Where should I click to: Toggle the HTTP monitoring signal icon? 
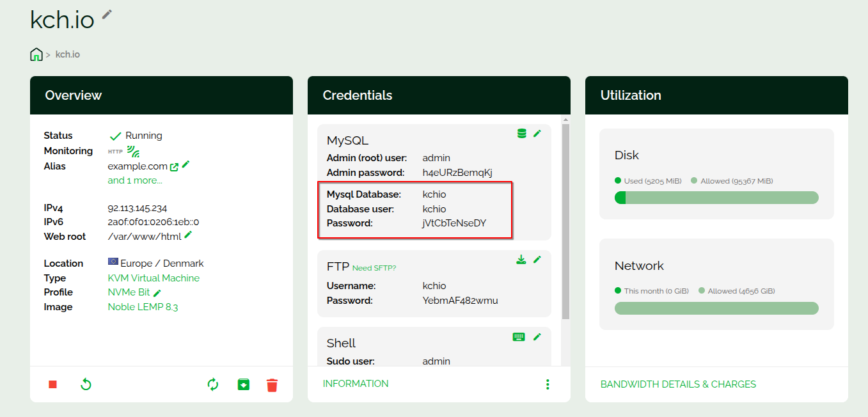(x=133, y=152)
